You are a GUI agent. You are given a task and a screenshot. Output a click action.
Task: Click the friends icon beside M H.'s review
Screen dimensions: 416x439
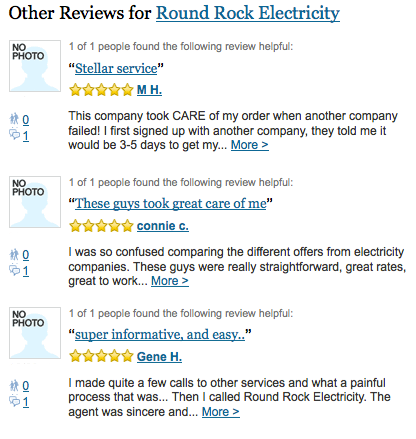14,119
